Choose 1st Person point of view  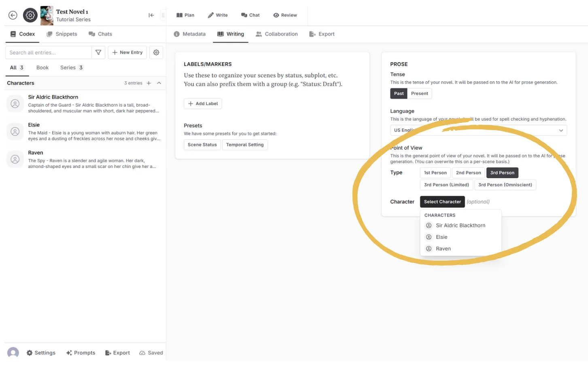pos(435,173)
